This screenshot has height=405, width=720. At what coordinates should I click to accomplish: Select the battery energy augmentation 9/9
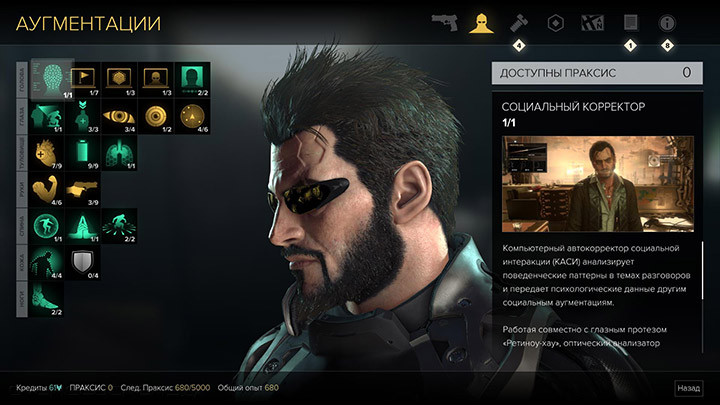point(83,153)
